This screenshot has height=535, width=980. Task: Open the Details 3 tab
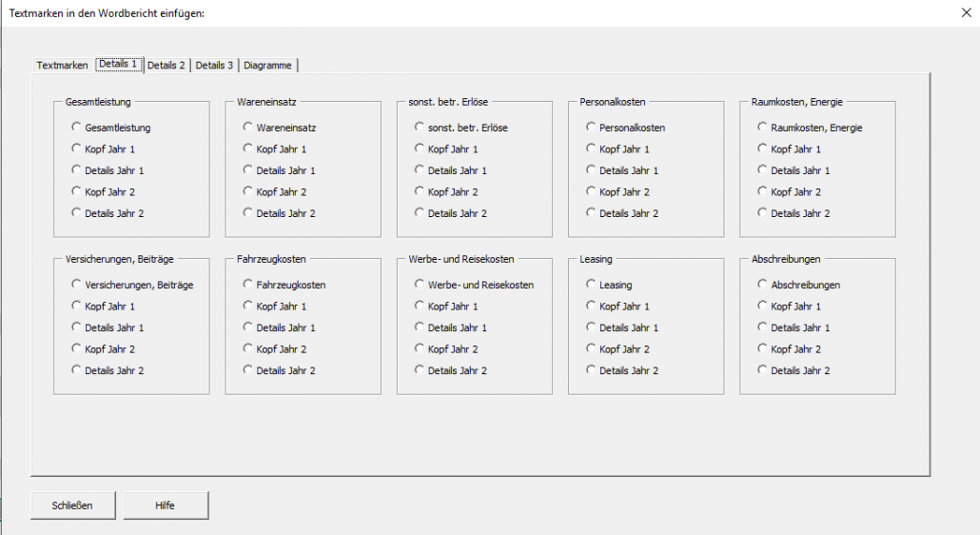tap(214, 65)
